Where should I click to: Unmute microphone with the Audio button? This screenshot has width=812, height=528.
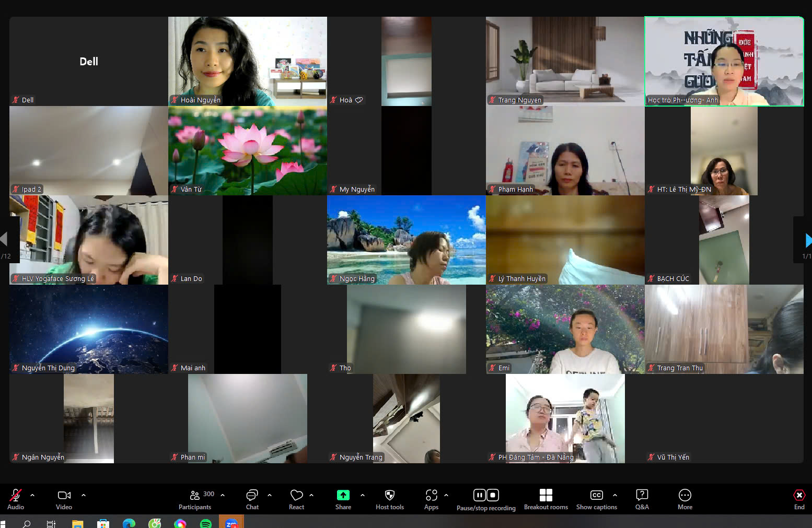tap(16, 499)
